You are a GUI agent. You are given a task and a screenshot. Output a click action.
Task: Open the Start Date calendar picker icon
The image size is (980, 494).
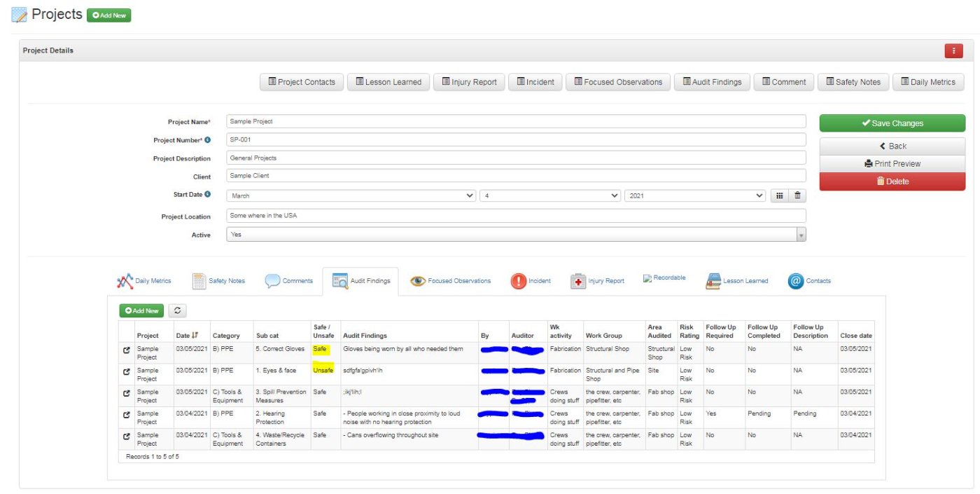(778, 196)
